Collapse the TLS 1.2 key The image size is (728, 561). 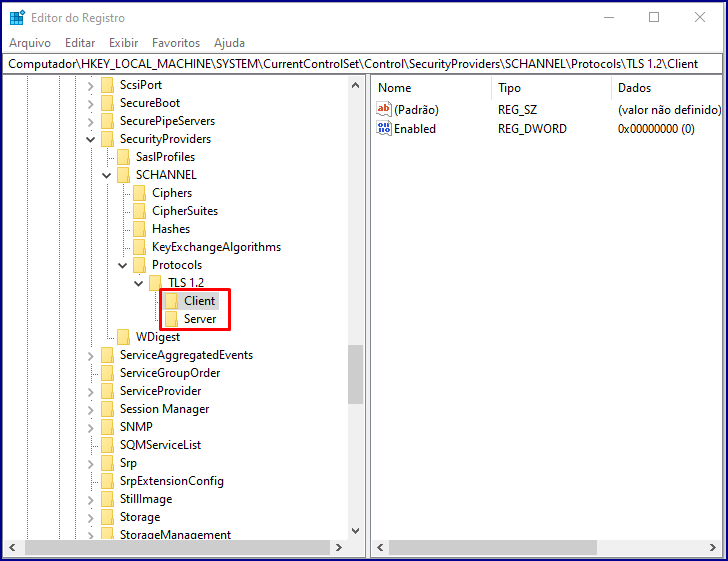[x=138, y=283]
